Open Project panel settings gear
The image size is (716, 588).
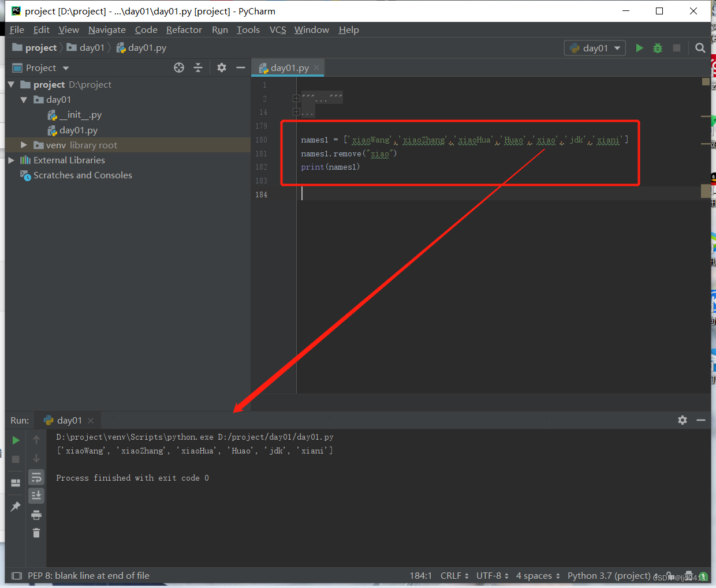coord(222,68)
